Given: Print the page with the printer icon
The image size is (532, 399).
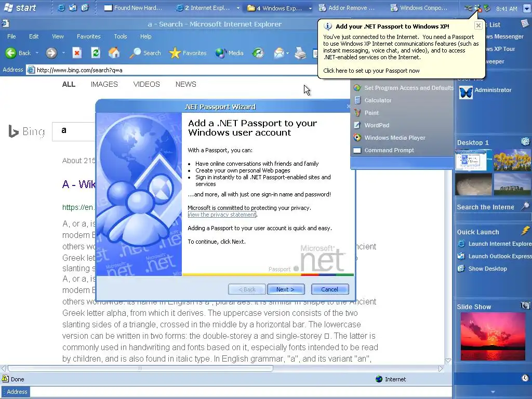Looking at the screenshot, I should (300, 53).
